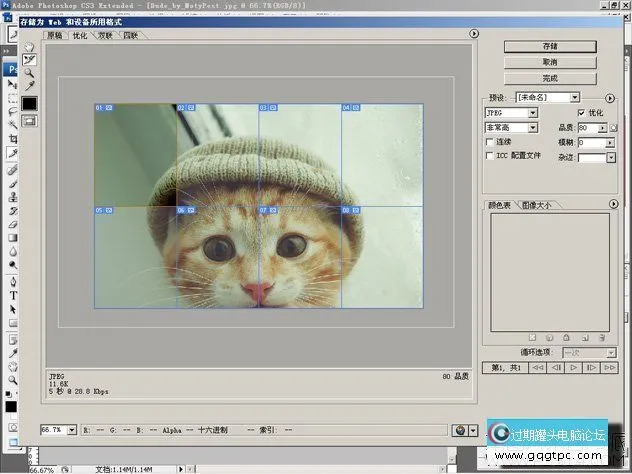Screen dimensions: 632x474
Task: Toggle the 优化 (Optimized) checkbox
Action: 581,112
